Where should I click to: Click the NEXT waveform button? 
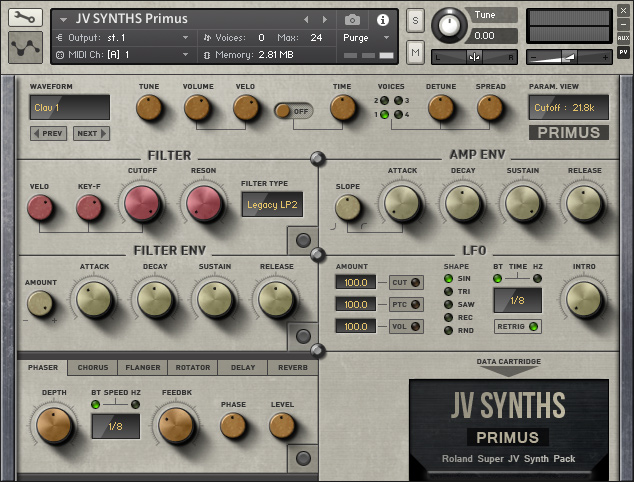pyautogui.click(x=91, y=133)
